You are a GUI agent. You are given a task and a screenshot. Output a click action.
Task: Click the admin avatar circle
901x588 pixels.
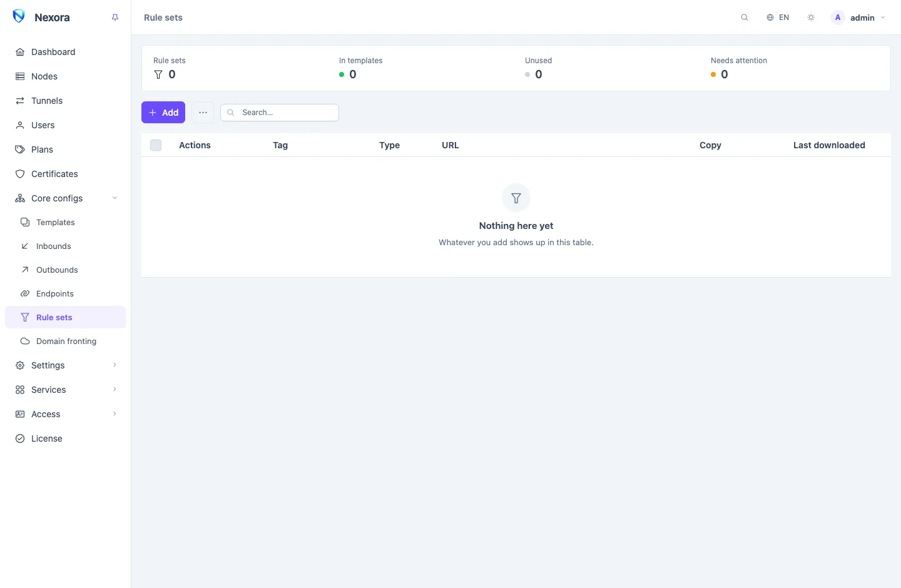(838, 18)
